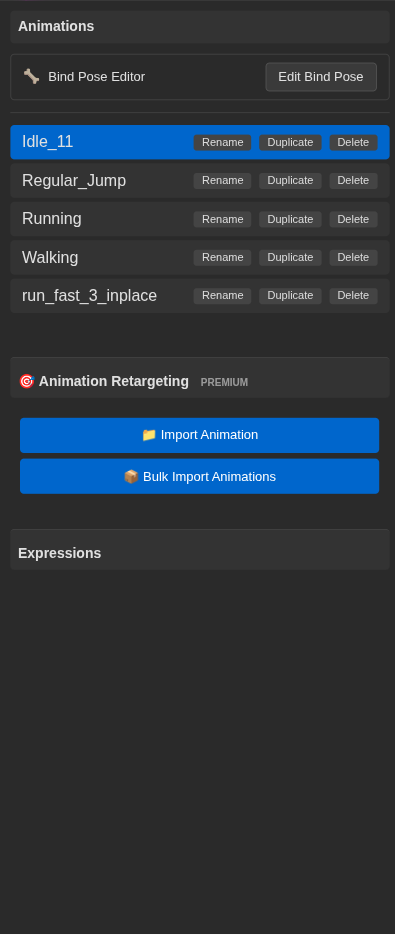This screenshot has width=395, height=935.
Task: Rename the Running animation
Action: point(223,219)
